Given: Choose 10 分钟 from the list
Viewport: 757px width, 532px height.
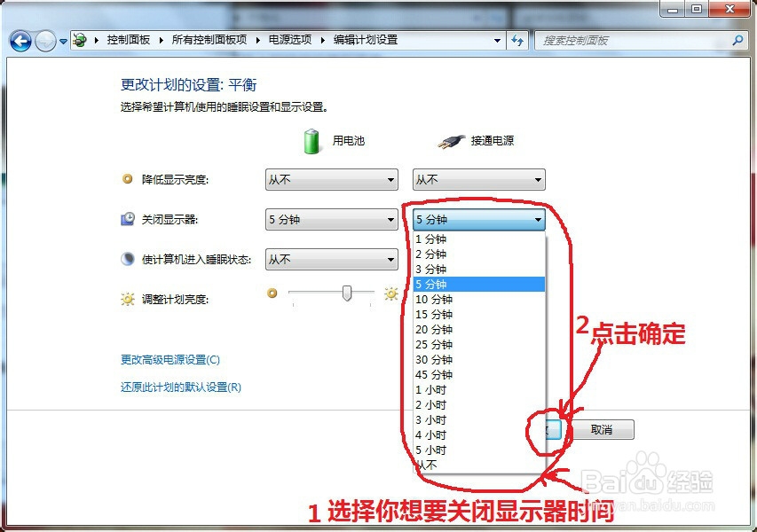Looking at the screenshot, I should [479, 300].
